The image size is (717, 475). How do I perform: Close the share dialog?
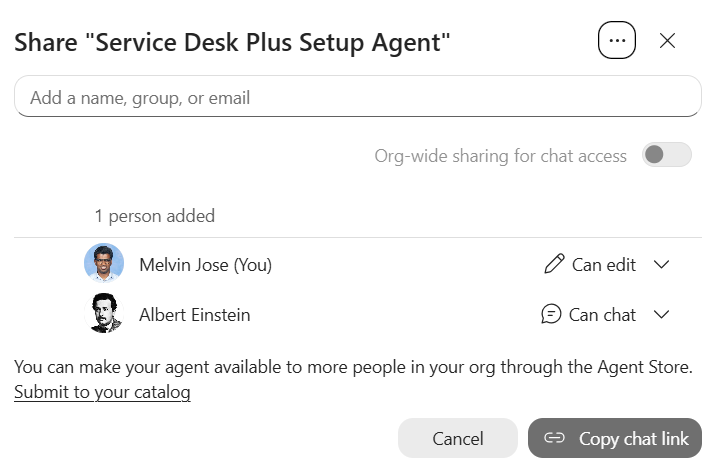point(667,41)
